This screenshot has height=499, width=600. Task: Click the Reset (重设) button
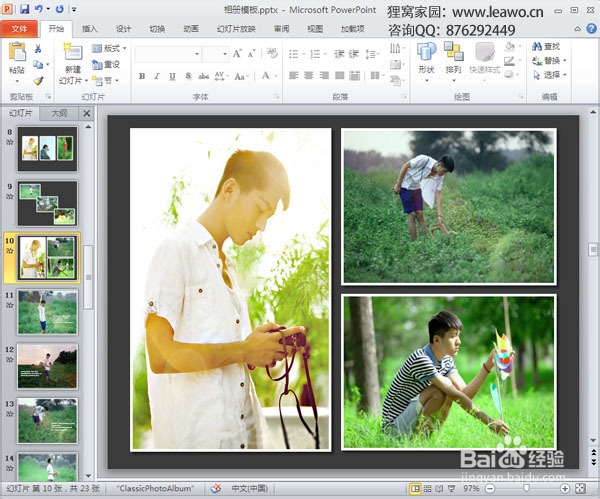point(106,64)
